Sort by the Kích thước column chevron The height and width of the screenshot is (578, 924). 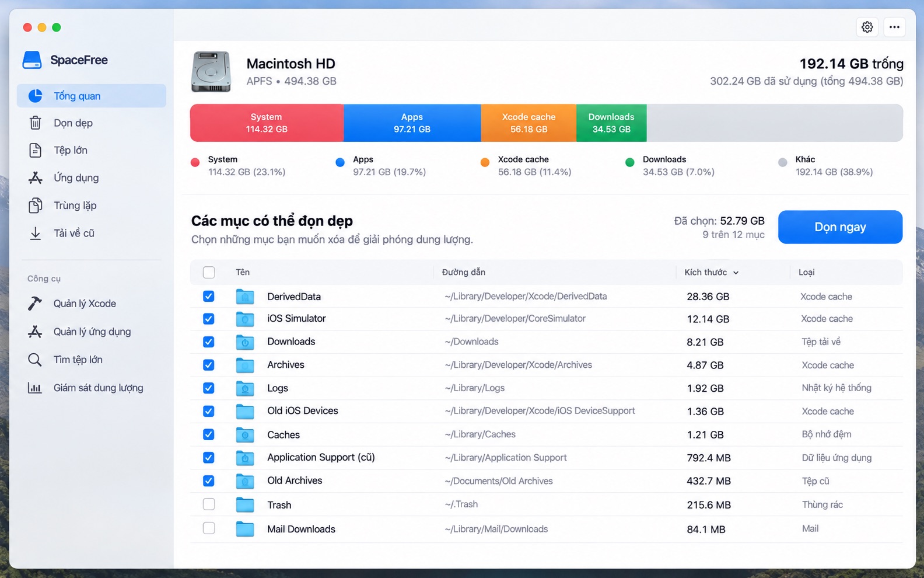tap(736, 273)
